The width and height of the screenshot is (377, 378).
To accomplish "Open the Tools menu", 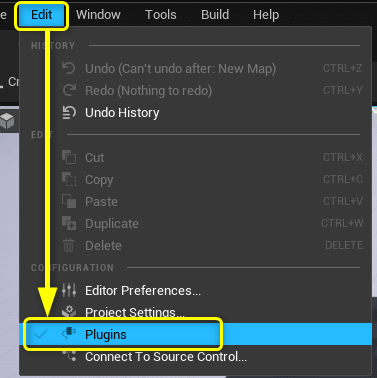I will point(161,15).
